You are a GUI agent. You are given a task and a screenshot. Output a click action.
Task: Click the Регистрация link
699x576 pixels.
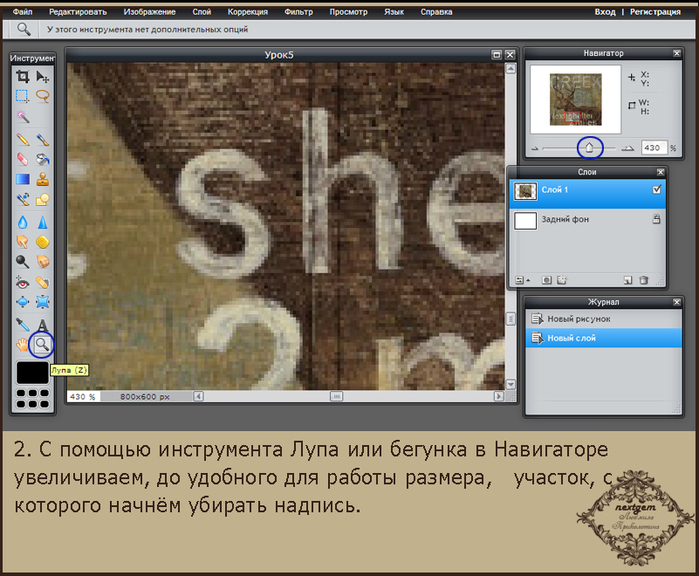pyautogui.click(x=655, y=12)
